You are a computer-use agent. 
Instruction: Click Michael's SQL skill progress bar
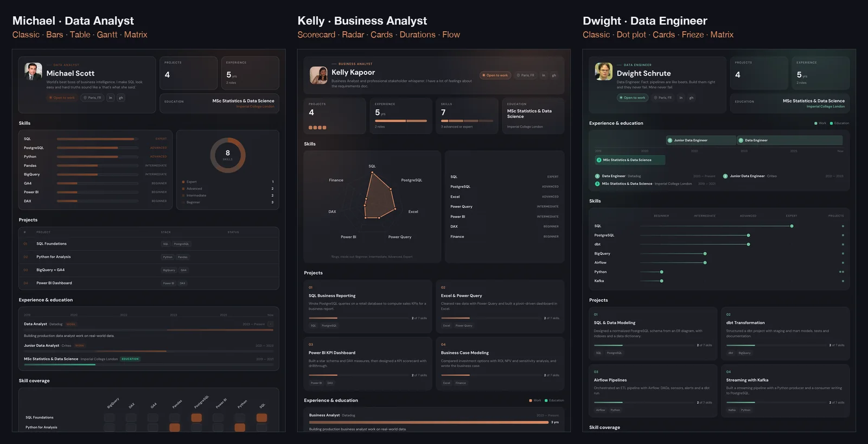[x=98, y=139]
